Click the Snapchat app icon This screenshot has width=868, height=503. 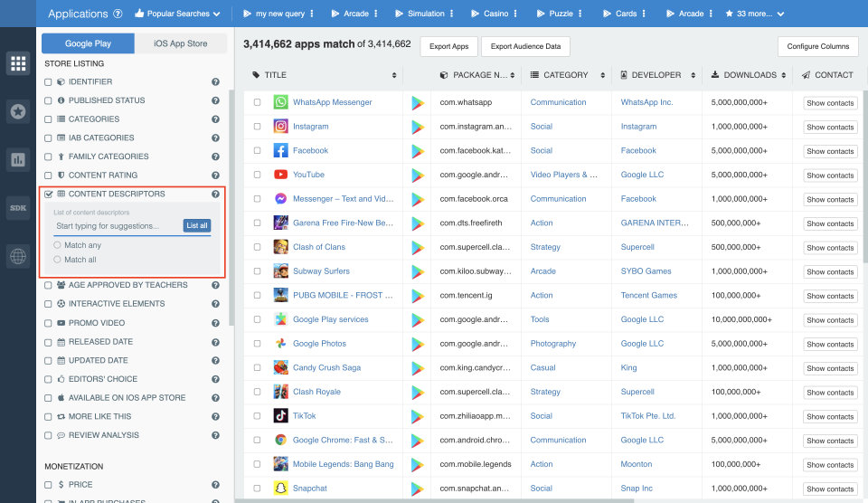(x=280, y=488)
